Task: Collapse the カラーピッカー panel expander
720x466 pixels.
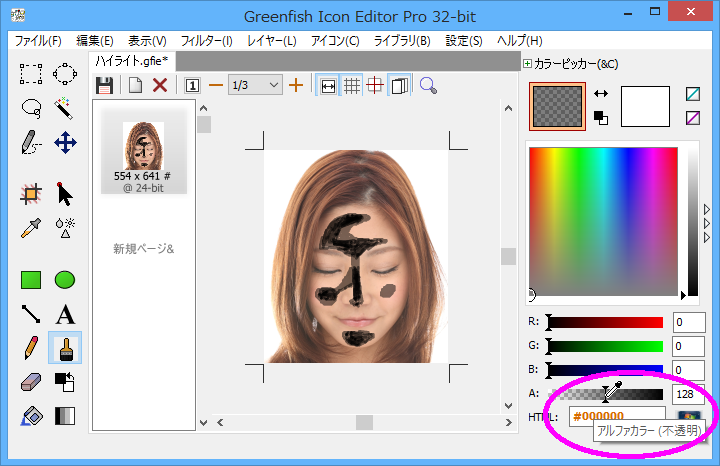Action: [x=527, y=64]
